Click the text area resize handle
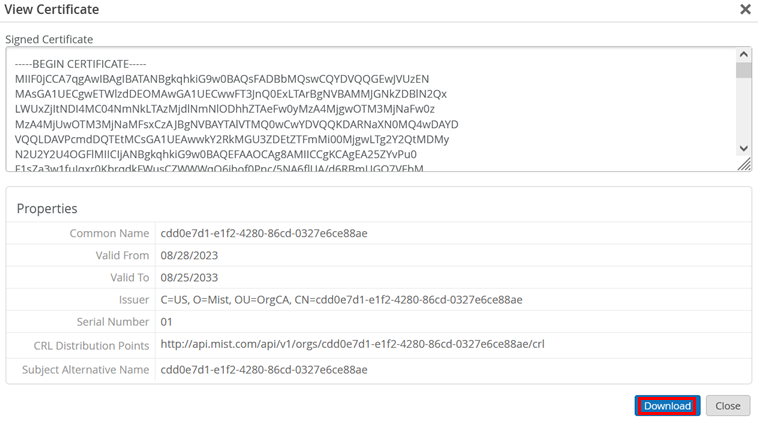This screenshot has width=758, height=423. click(744, 165)
